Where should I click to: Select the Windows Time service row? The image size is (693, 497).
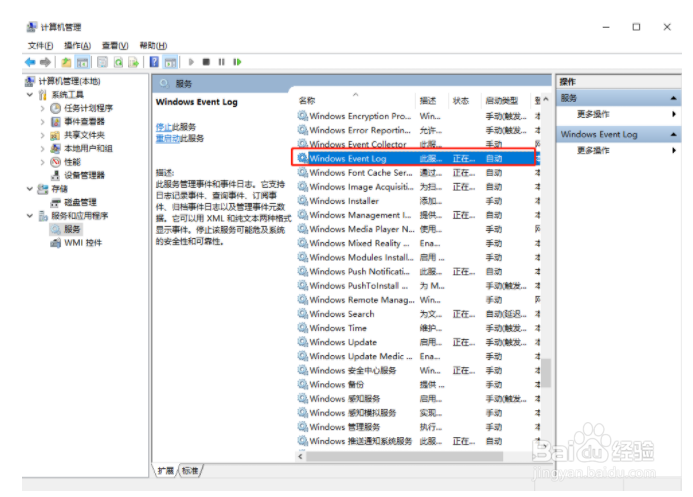pos(419,328)
